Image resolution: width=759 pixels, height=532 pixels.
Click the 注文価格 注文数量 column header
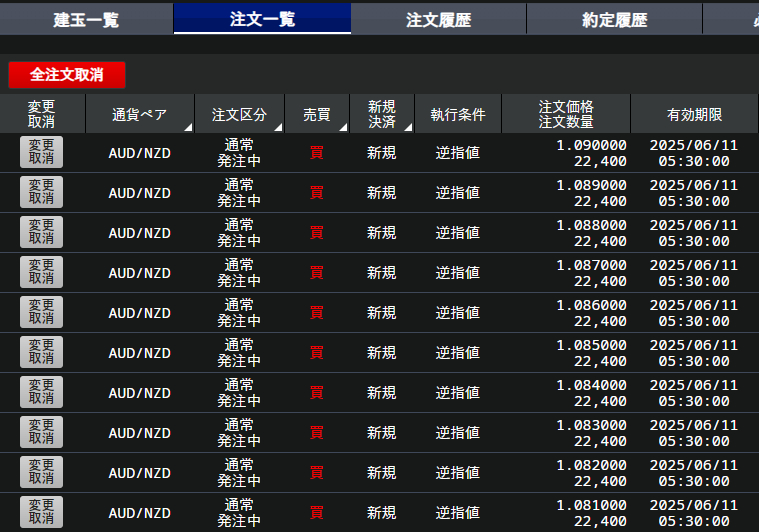point(566,114)
